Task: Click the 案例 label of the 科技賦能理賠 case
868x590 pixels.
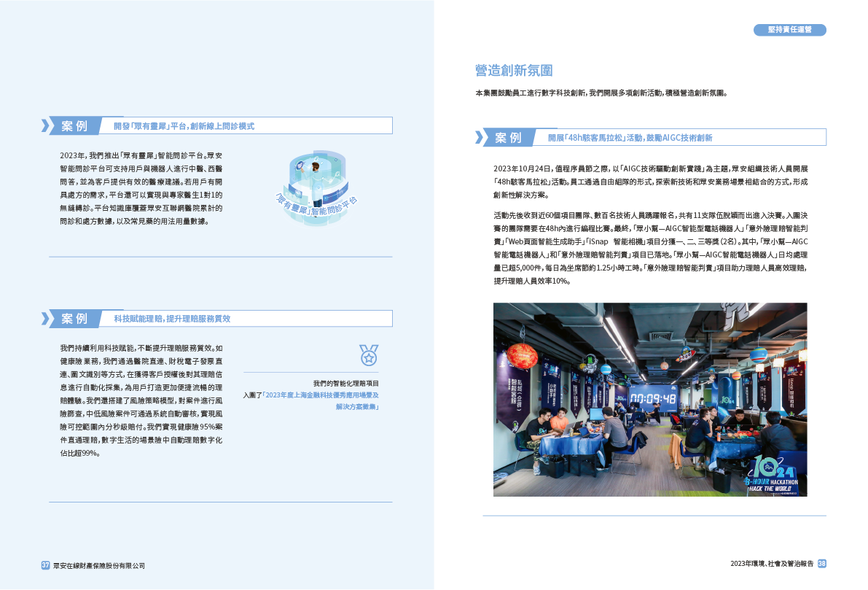Action: click(74, 318)
